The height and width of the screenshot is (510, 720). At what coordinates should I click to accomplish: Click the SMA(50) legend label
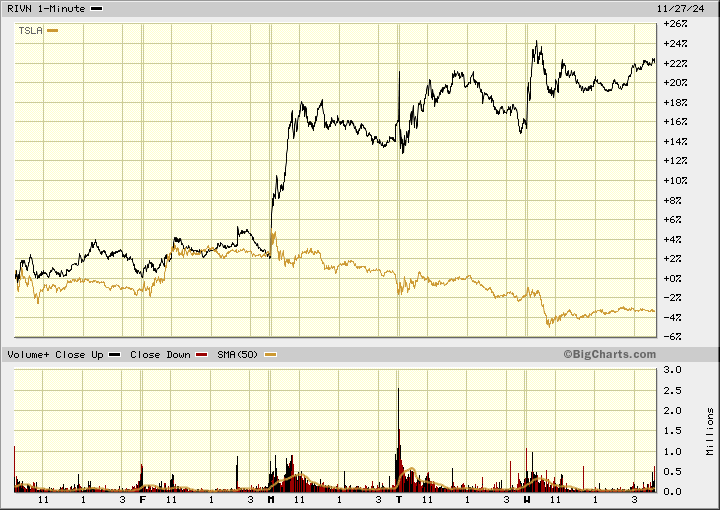237,355
